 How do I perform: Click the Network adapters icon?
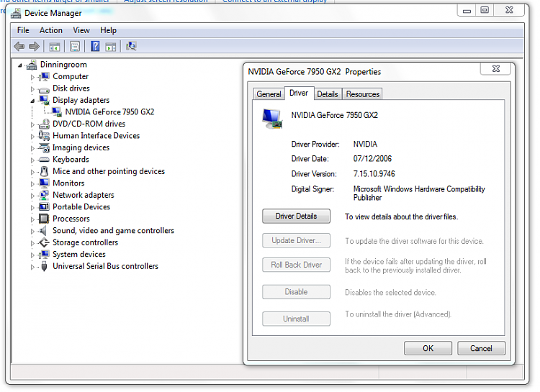pyautogui.click(x=44, y=195)
